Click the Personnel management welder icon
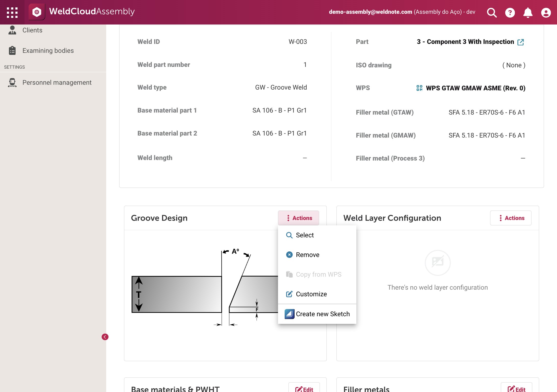 [12, 82]
